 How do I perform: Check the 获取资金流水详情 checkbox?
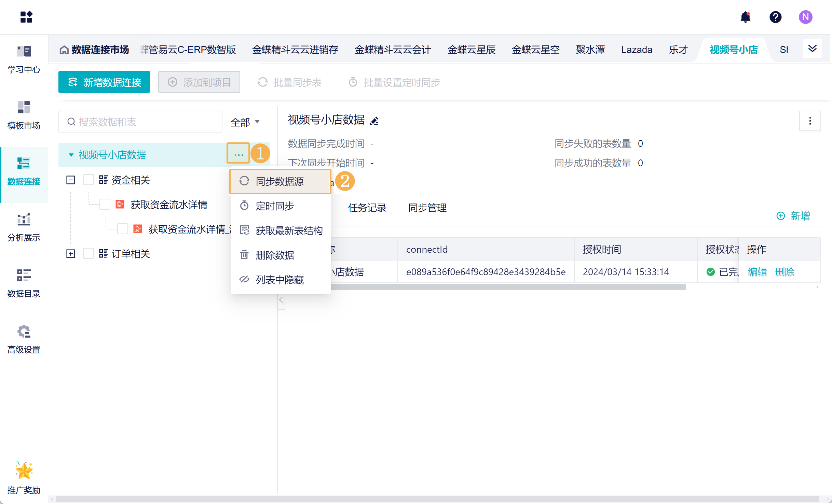[105, 205]
